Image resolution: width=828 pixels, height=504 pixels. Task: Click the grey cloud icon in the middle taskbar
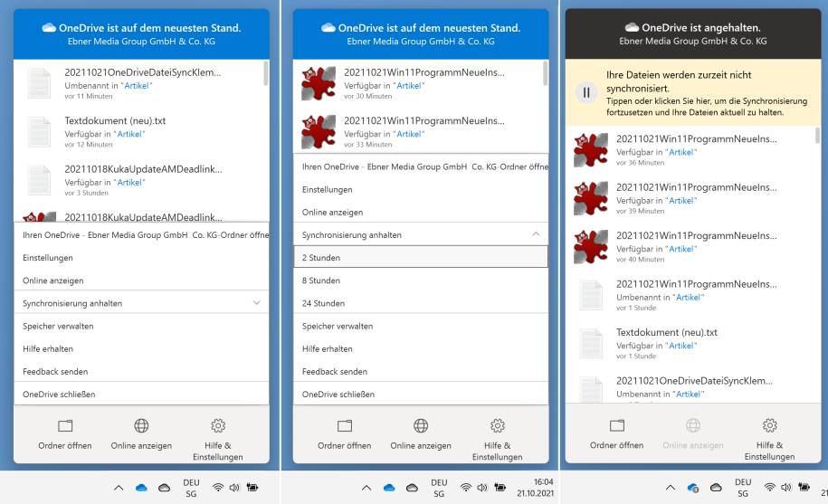point(412,488)
